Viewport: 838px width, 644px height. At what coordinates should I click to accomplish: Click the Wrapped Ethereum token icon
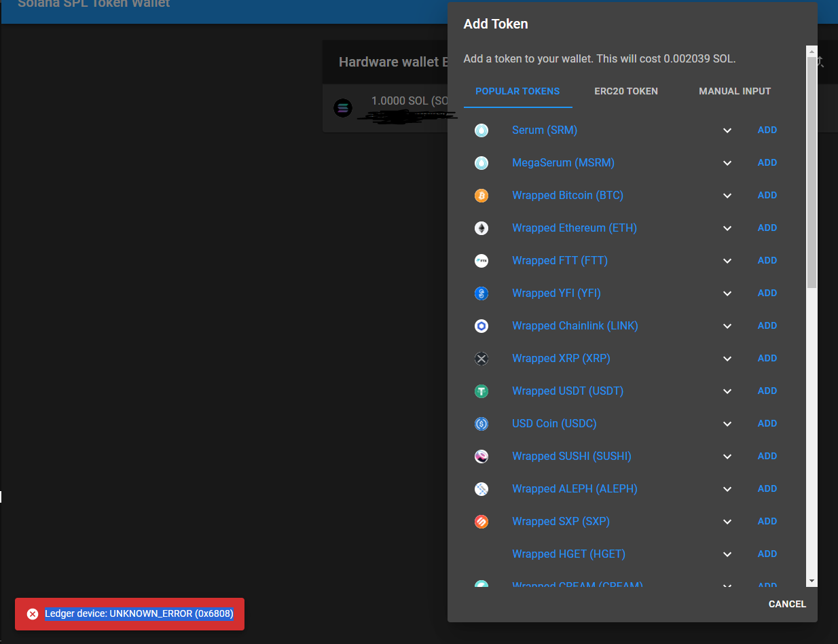pos(481,228)
